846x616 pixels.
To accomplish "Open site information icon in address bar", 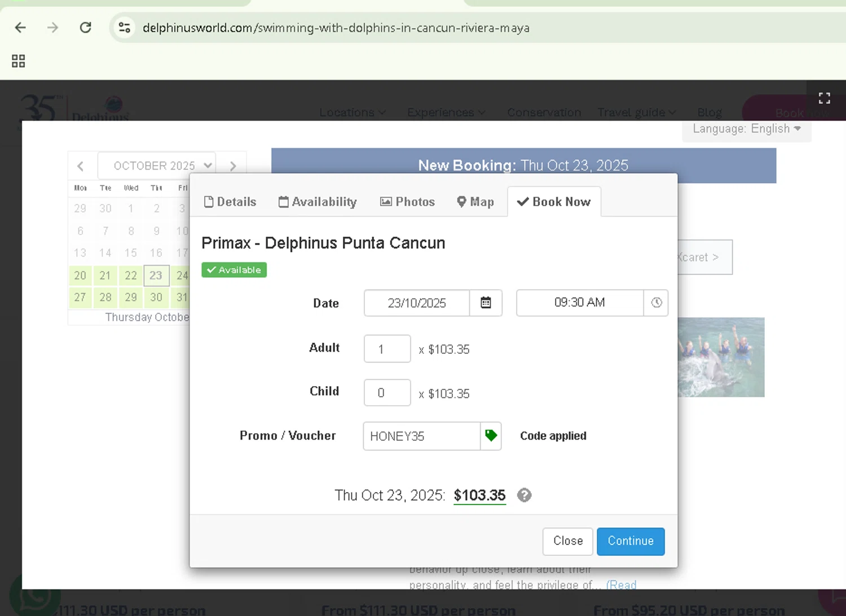I will point(125,28).
